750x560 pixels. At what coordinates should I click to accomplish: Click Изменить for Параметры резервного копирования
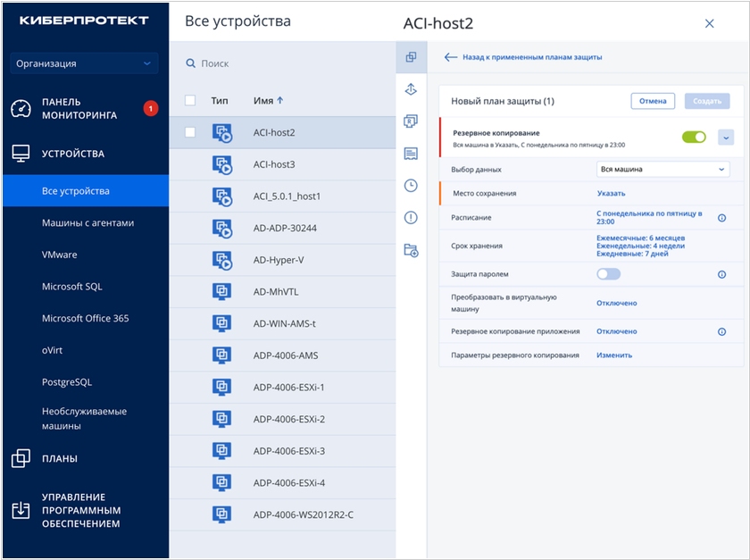(x=614, y=355)
